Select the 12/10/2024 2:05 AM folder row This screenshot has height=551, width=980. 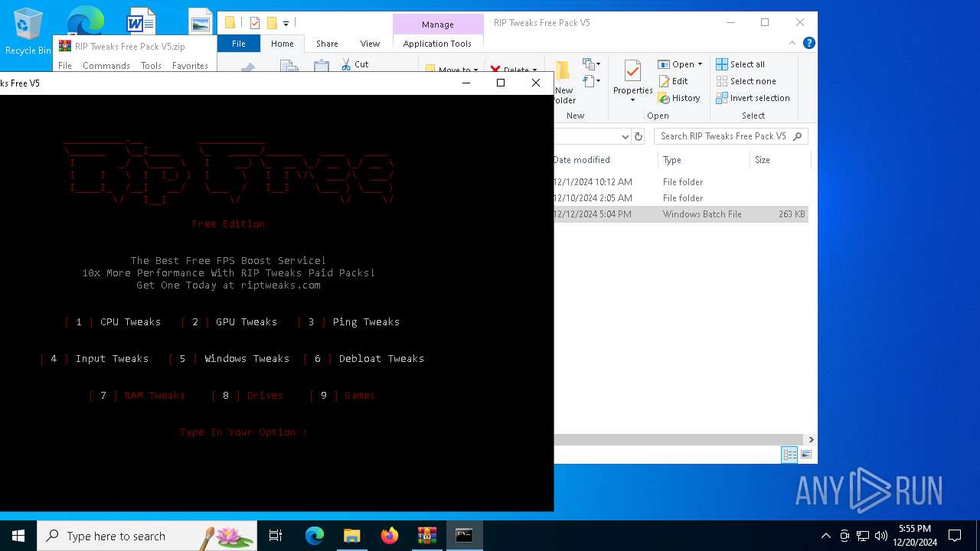[681, 198]
